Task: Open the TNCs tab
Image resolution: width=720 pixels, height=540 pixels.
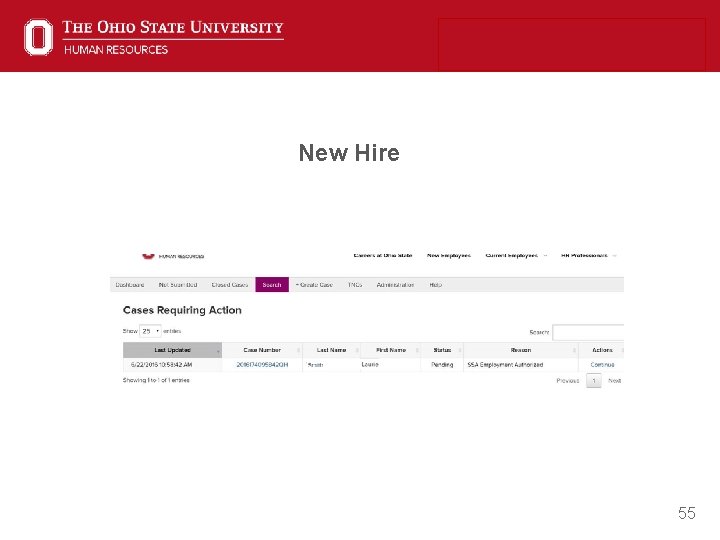Action: pyautogui.click(x=354, y=285)
